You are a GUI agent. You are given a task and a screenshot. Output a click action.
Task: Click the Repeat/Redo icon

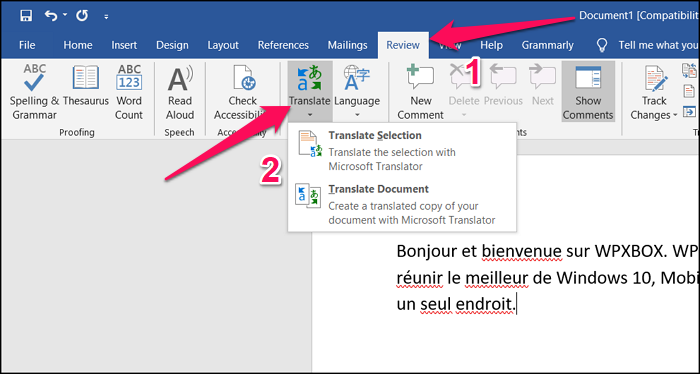[x=82, y=16]
